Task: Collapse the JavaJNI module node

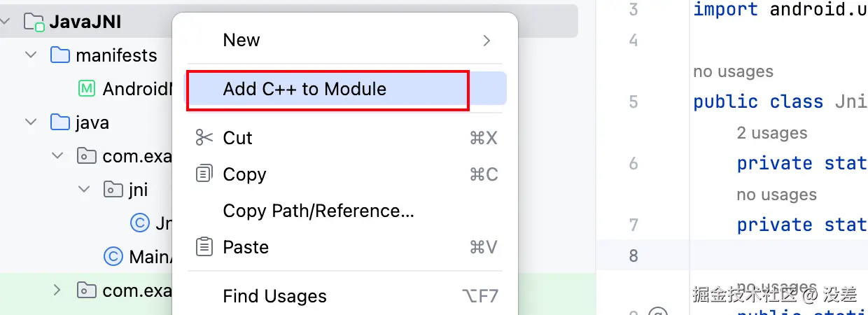Action: point(6,22)
